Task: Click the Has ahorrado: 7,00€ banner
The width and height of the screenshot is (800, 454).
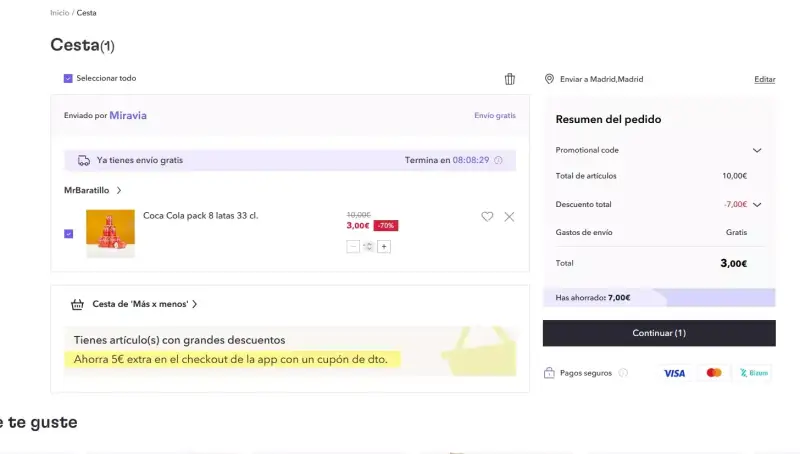Action: pos(659,298)
